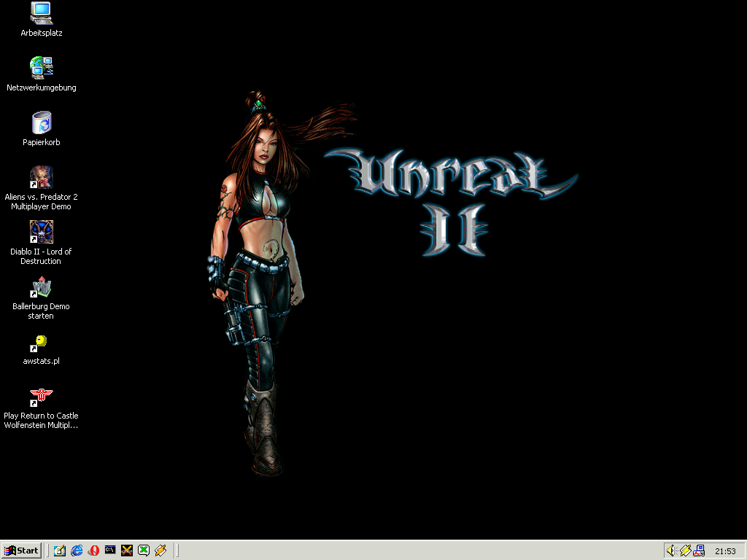Image resolution: width=747 pixels, height=560 pixels.
Task: Click network monitor tray icon
Action: point(699,551)
